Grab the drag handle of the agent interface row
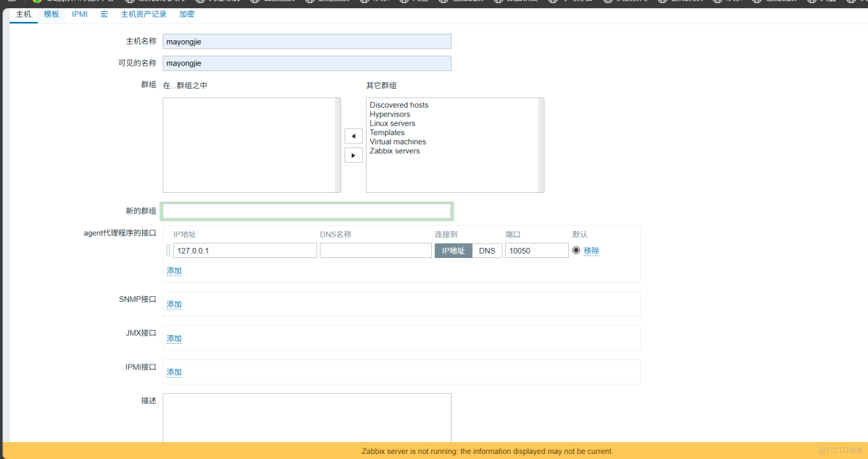 169,251
